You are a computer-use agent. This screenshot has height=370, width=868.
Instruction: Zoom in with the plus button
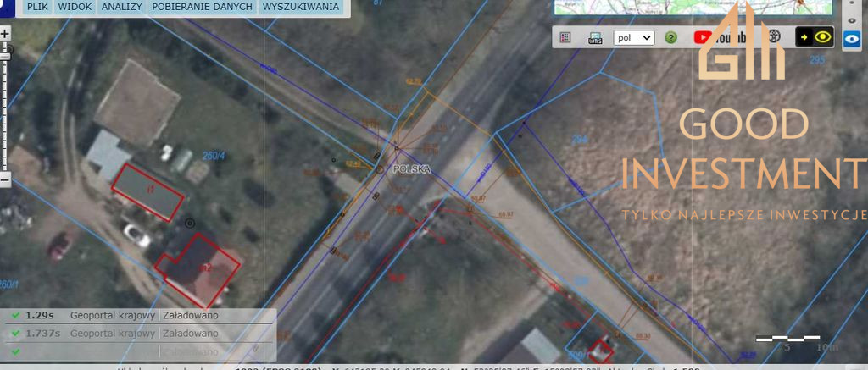(x=5, y=34)
